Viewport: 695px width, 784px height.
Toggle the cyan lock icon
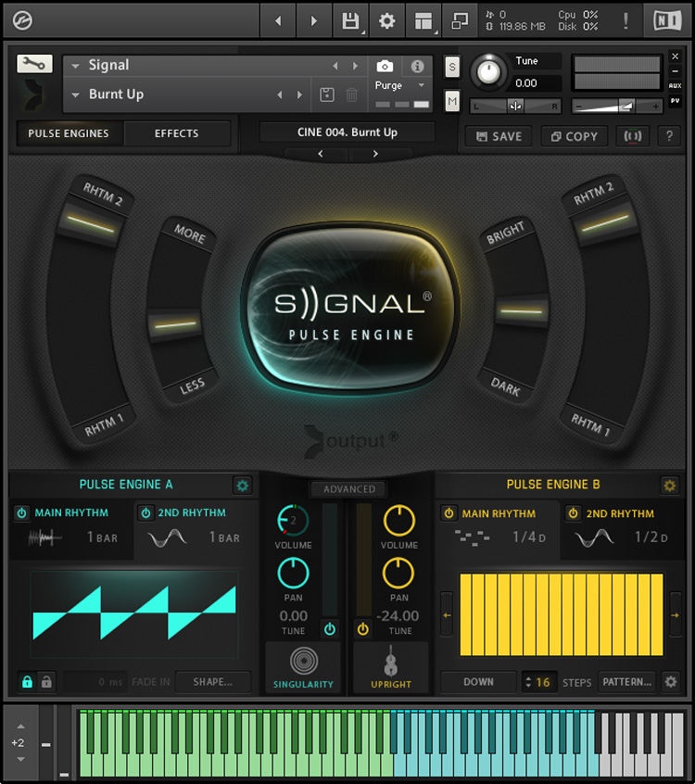click(27, 681)
